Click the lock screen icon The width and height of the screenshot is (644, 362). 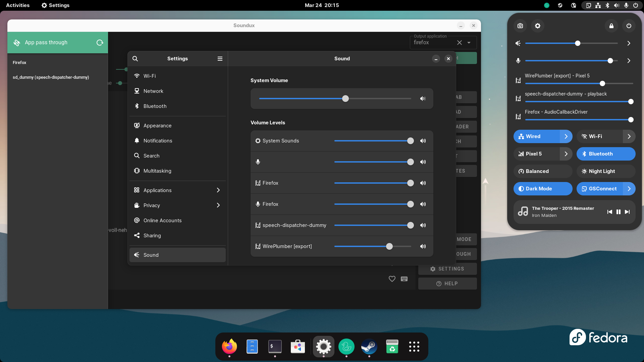click(x=611, y=26)
